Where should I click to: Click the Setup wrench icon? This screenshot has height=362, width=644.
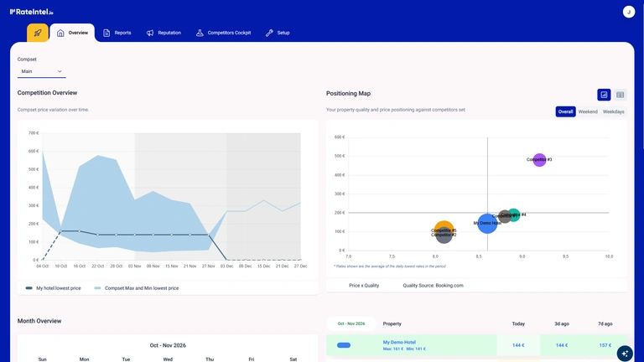point(269,33)
